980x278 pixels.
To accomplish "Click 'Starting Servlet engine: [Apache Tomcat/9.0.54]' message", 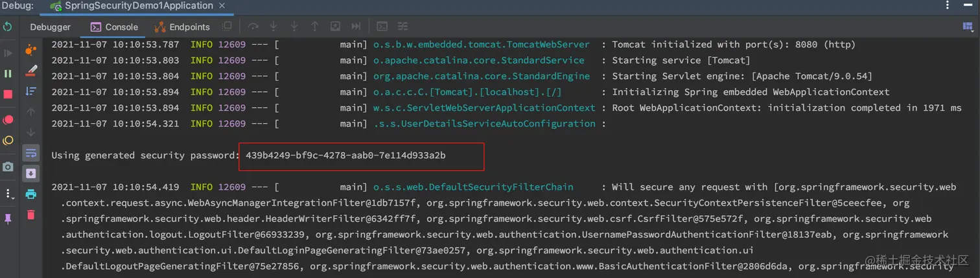I will 742,76.
